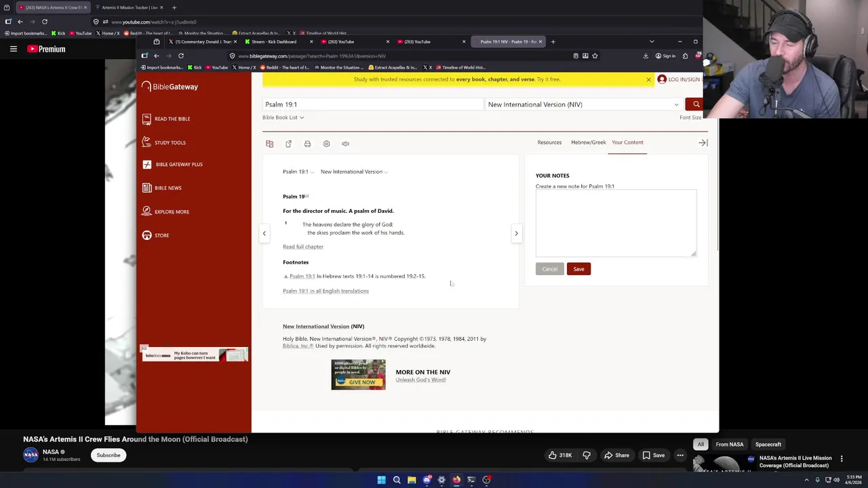Select the Your Content tab

click(627, 142)
